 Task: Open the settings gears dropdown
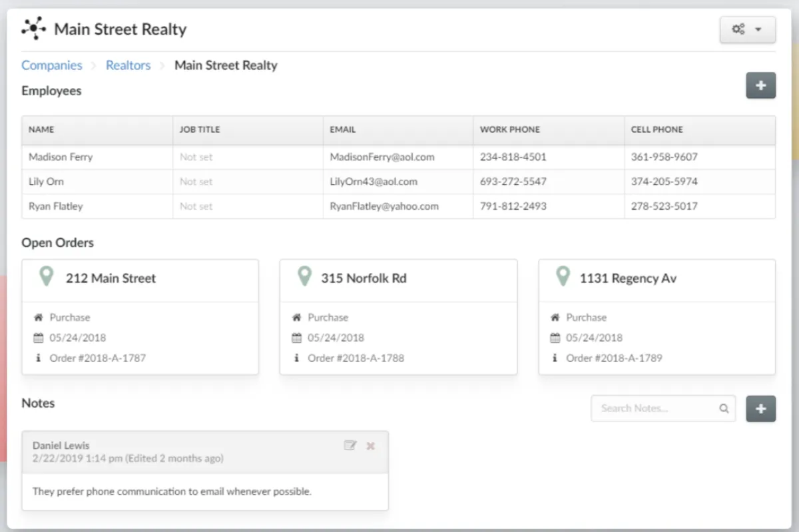(x=747, y=30)
